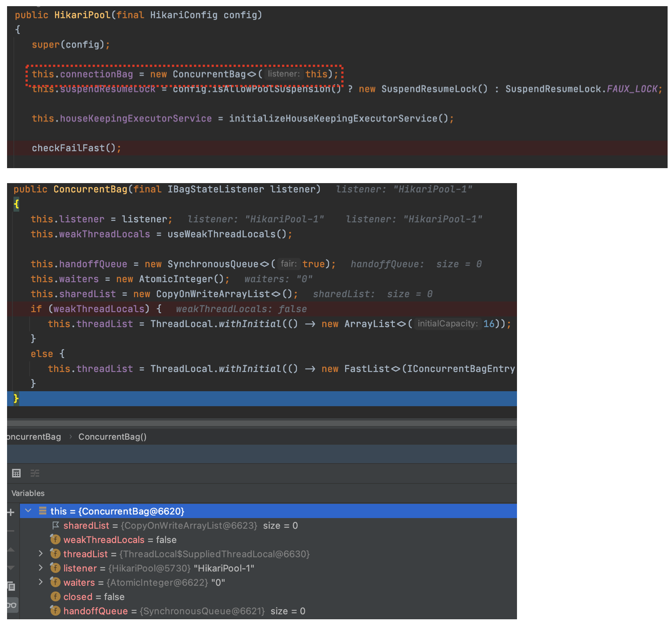Click the glasses Show Watches icon
Screen dimensions: 672x625
[x=11, y=605]
